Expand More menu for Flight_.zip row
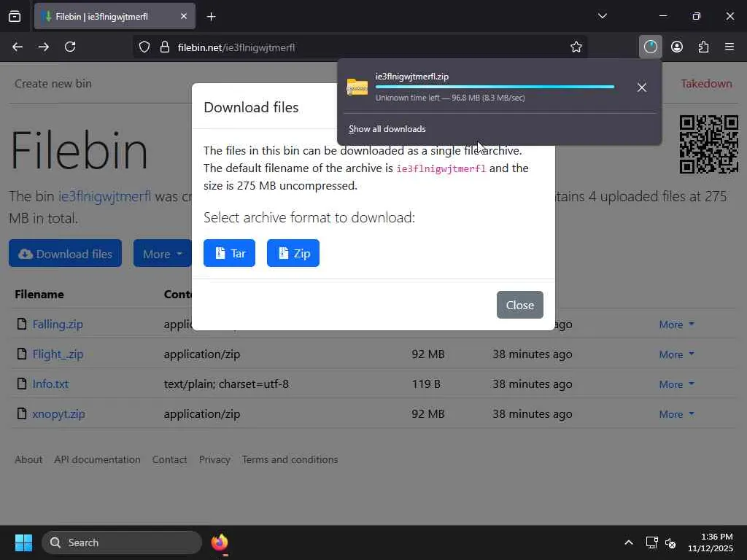747x560 pixels. click(676, 354)
